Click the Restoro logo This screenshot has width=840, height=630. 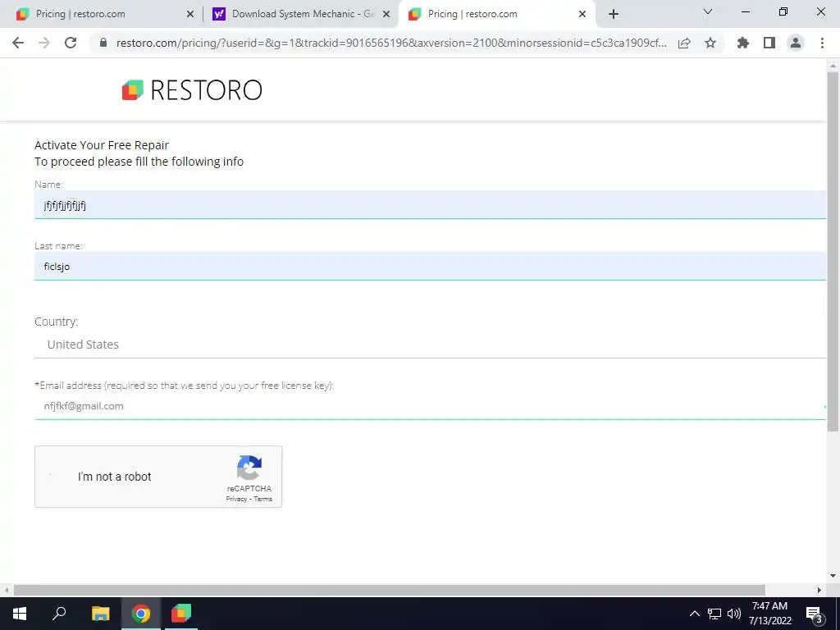click(x=192, y=90)
